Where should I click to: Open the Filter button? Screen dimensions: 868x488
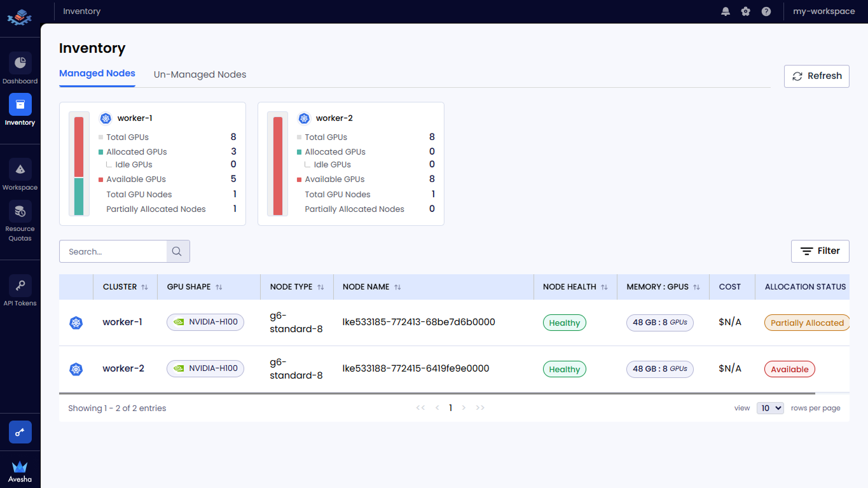[820, 251]
